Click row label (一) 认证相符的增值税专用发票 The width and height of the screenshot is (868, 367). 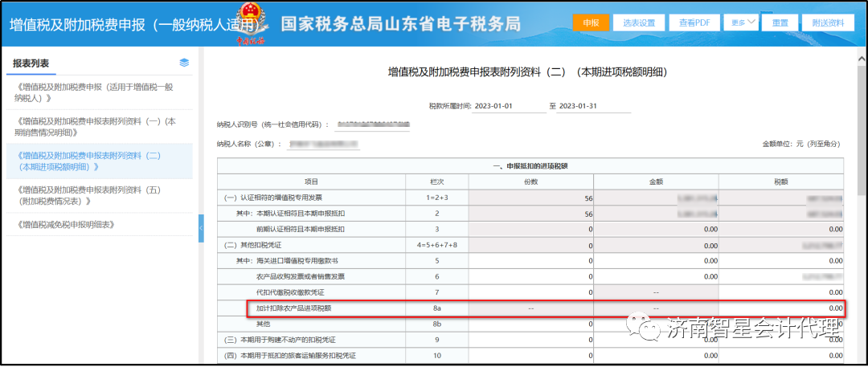pos(273,198)
